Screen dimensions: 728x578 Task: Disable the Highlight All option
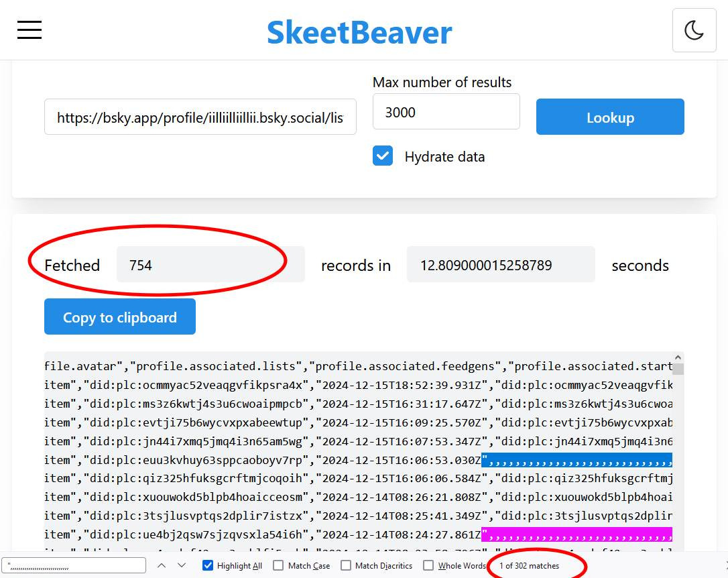(x=208, y=565)
